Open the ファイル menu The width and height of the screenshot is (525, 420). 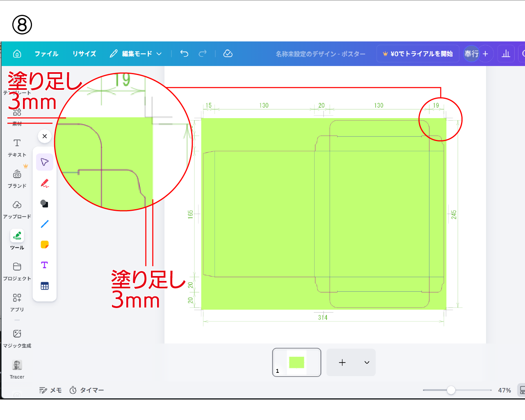point(46,54)
